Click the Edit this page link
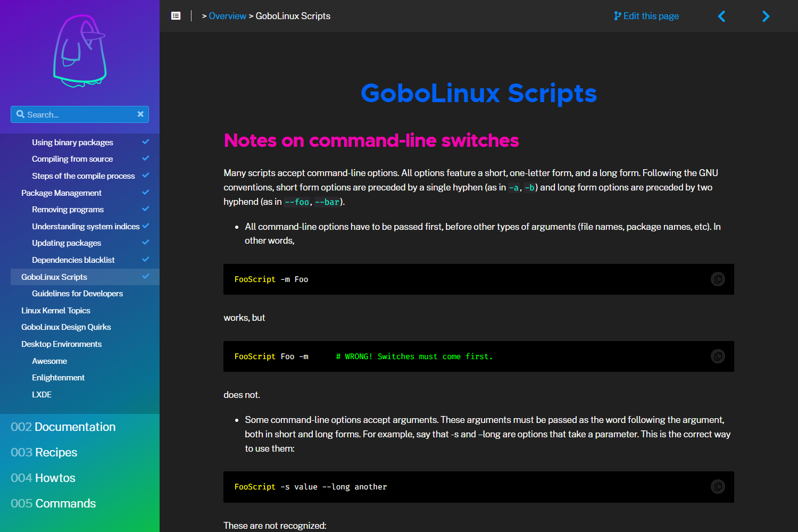Viewport: 798px width, 532px height. [646, 16]
